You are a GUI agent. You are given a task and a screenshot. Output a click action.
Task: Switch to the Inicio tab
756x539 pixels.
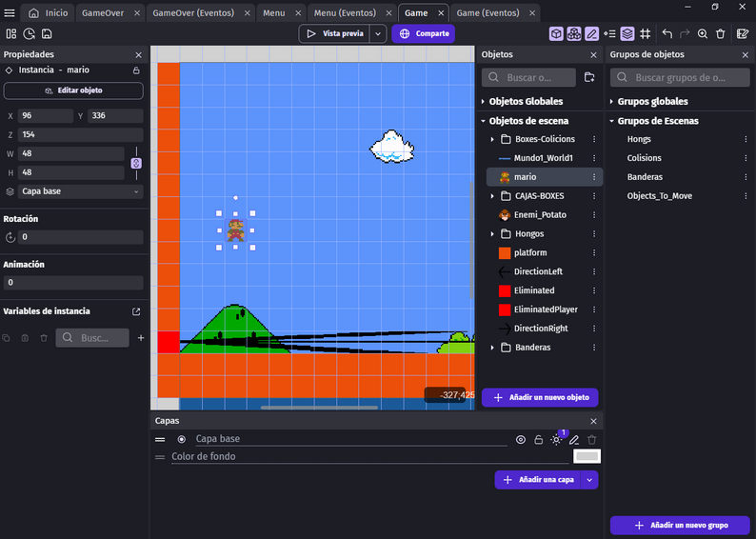(49, 13)
